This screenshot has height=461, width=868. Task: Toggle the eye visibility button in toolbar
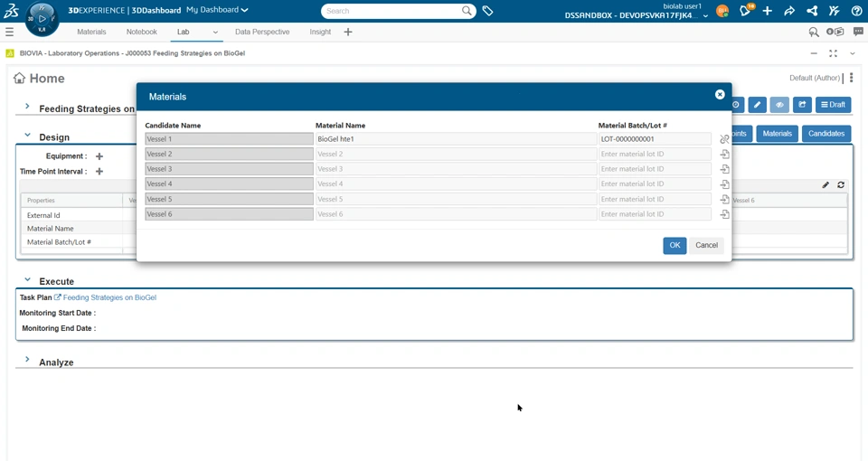779,105
